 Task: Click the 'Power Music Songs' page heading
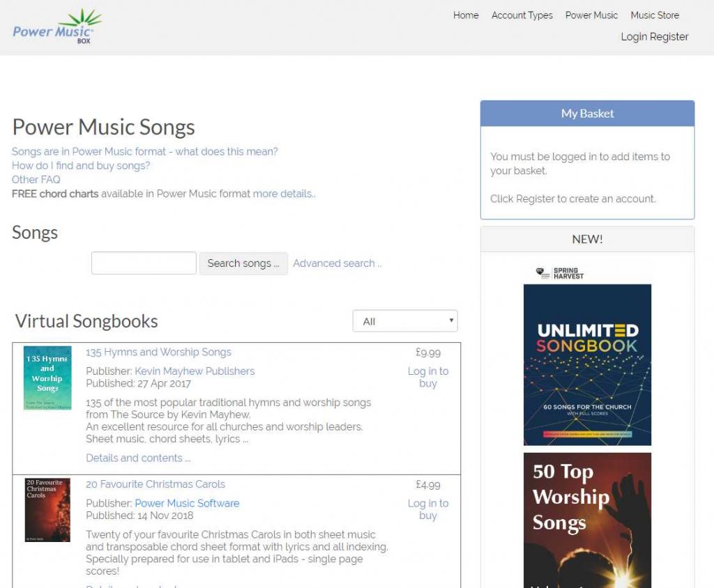point(104,127)
